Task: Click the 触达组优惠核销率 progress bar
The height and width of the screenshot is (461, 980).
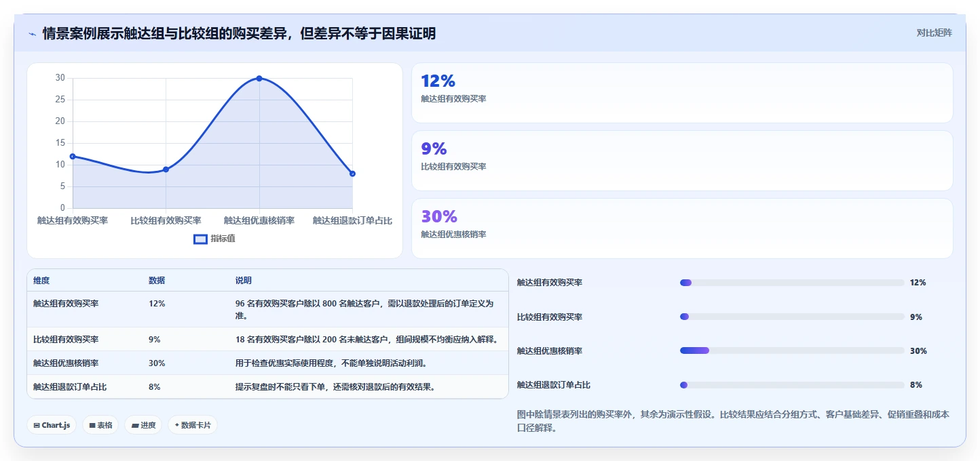Action: [x=792, y=350]
